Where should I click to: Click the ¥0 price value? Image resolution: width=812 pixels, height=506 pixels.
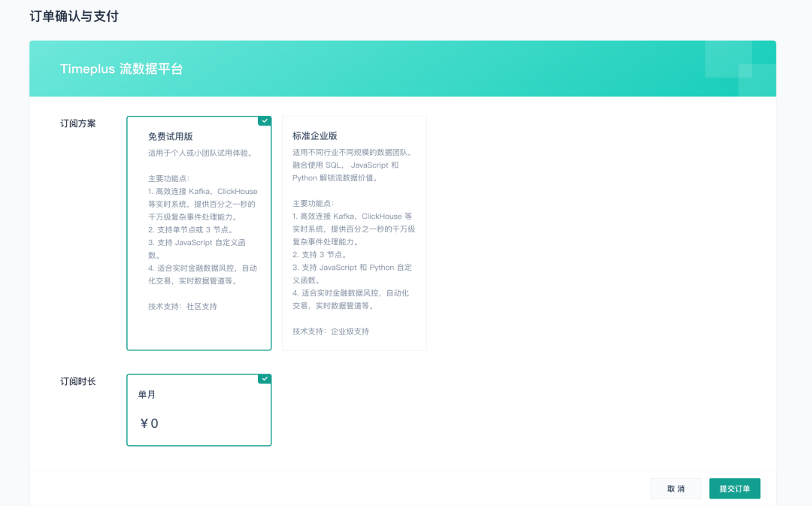tap(149, 423)
